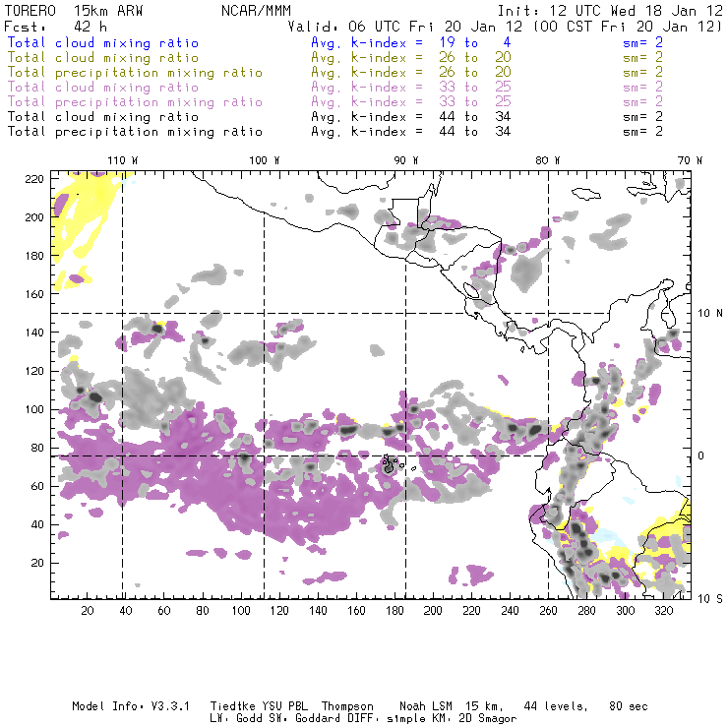Image resolution: width=728 pixels, height=728 pixels.
Task: Click the '90 W' longitude label
Action: pyautogui.click(x=406, y=160)
